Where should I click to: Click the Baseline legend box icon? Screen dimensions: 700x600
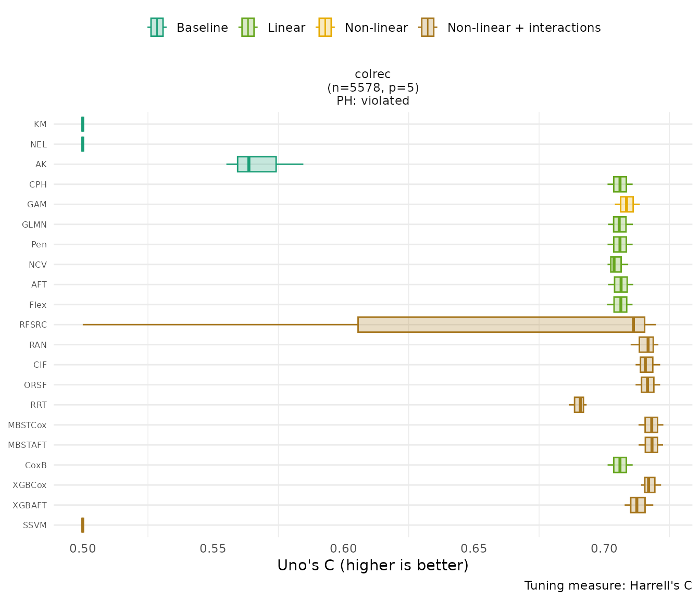point(157,28)
